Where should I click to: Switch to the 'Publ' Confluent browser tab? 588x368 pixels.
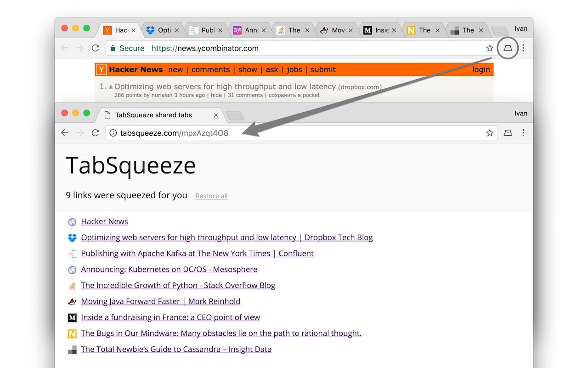pos(205,30)
